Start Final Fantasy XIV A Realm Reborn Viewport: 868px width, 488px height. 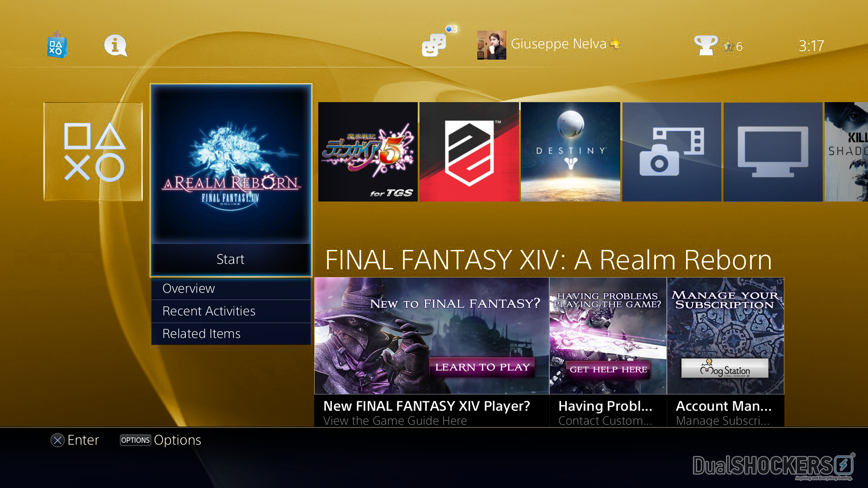(x=231, y=259)
